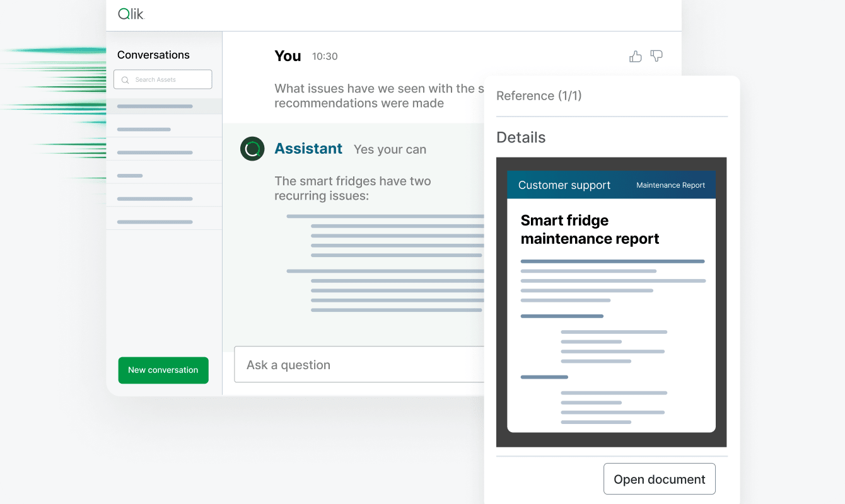The height and width of the screenshot is (504, 845).
Task: Select the fourth conversation with shortest title
Action: coord(131,176)
